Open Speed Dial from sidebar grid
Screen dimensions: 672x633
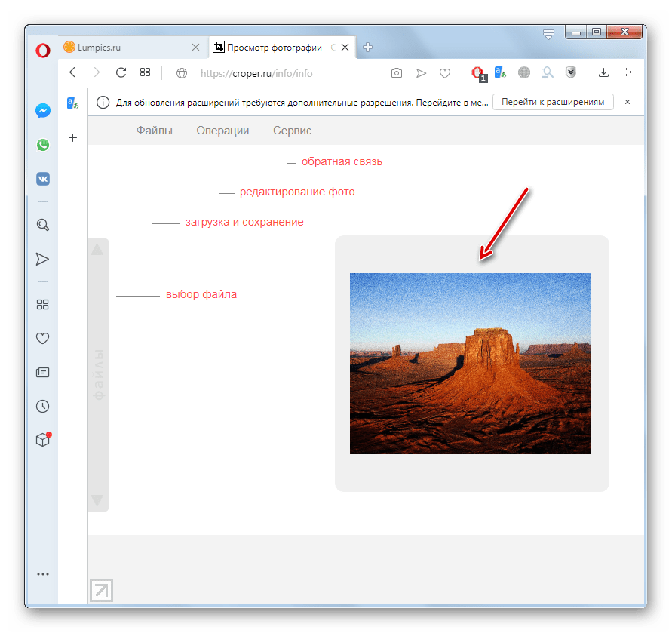(x=42, y=305)
